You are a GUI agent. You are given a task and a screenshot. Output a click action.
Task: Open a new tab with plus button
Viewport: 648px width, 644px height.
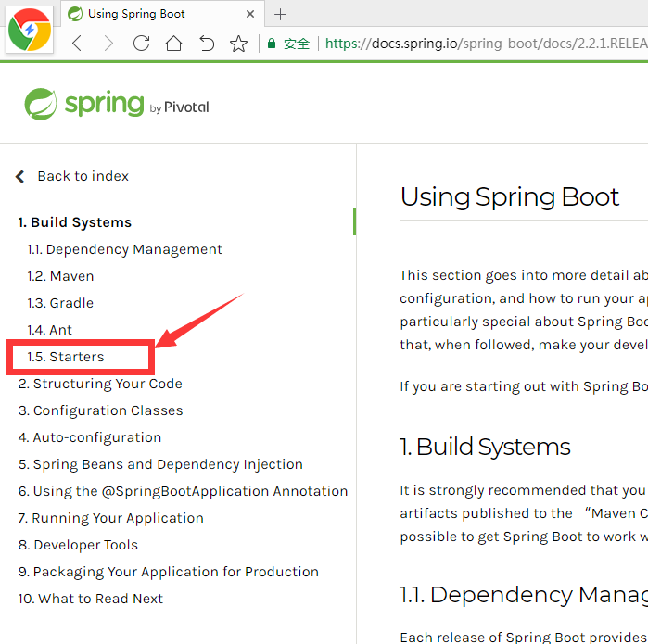point(280,15)
